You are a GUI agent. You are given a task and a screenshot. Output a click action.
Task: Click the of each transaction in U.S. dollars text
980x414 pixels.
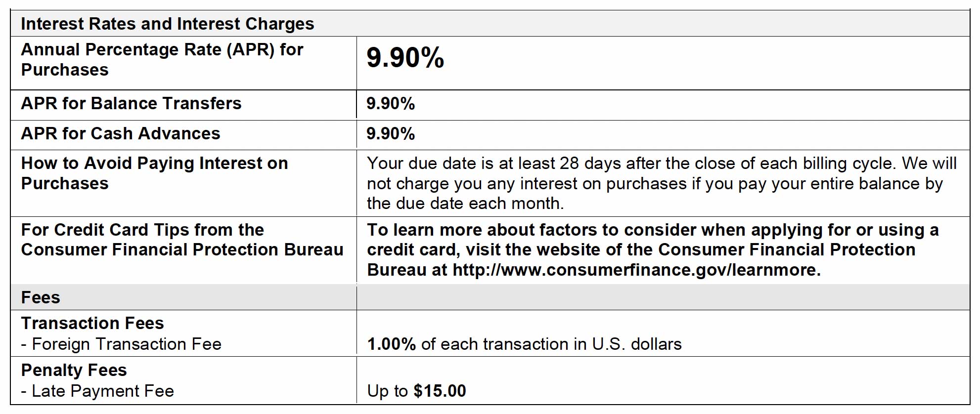coord(551,344)
